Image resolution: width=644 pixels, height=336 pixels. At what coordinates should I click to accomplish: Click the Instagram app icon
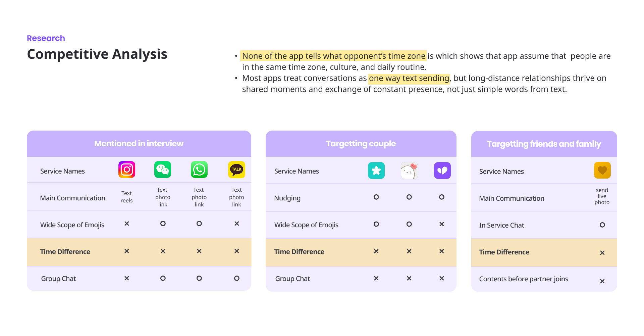[x=127, y=170]
